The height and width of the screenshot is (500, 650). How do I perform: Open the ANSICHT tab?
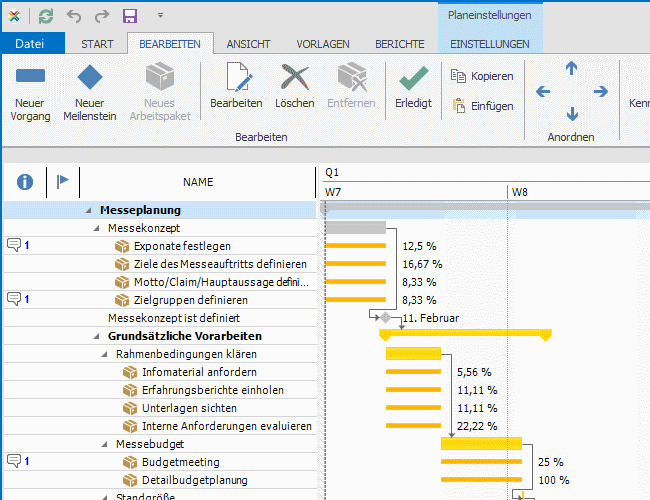click(x=248, y=44)
